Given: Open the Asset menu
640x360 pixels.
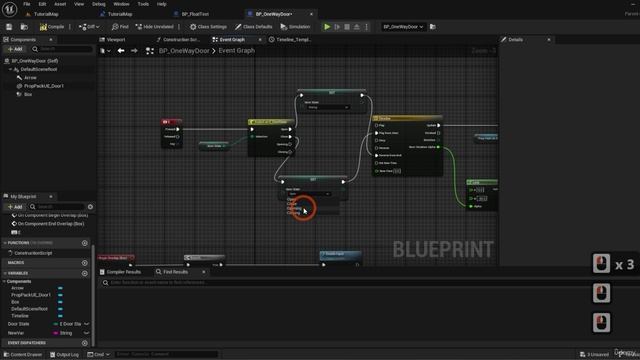Looking at the screenshot, I should (60, 4).
